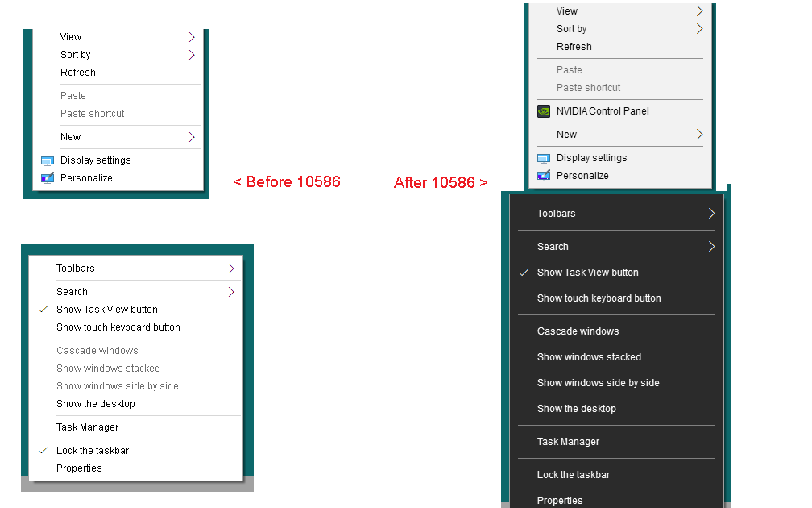Image resolution: width=812 pixels, height=508 pixels.
Task: Click Personalize label in menu without NVIDIA
Action: (x=86, y=177)
